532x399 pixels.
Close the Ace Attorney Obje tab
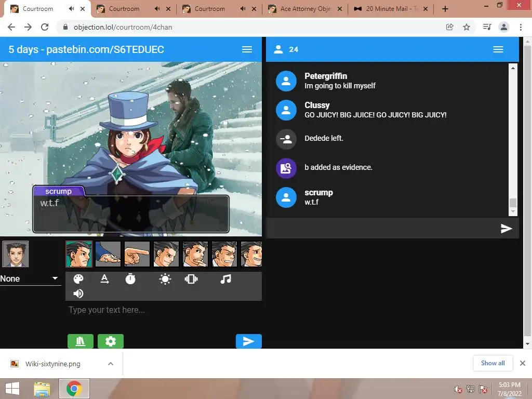[340, 9]
